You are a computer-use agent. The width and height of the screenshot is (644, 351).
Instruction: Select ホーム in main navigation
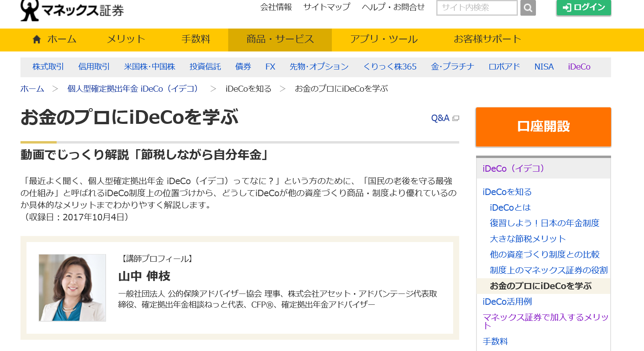[54, 39]
